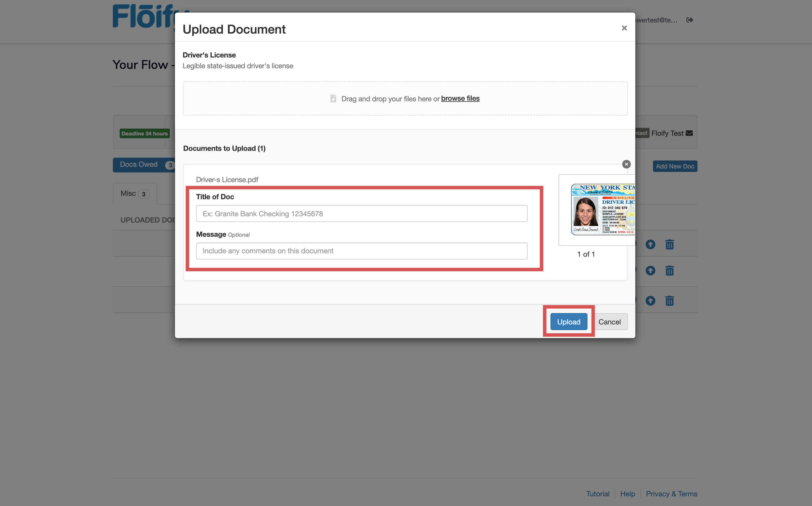
Task: Open the Tutorial footer link
Action: [597, 494]
